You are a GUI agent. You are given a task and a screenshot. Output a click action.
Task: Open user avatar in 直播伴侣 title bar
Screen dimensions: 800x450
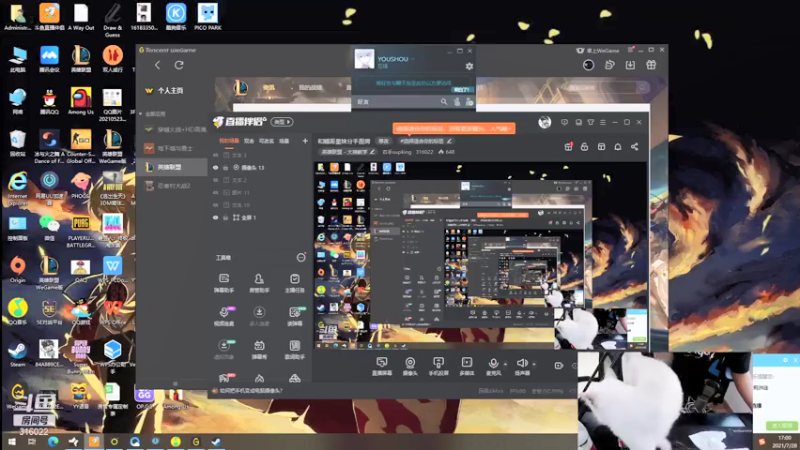pos(544,122)
